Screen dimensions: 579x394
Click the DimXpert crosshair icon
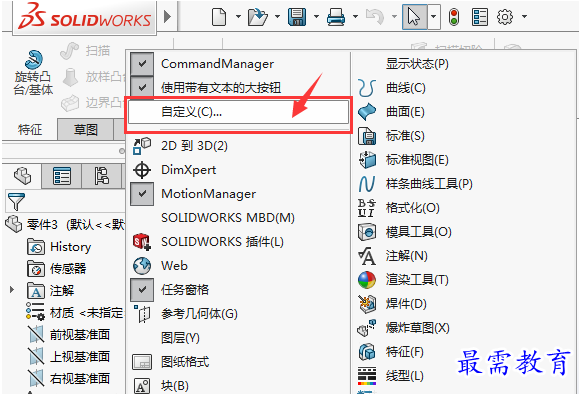point(142,170)
